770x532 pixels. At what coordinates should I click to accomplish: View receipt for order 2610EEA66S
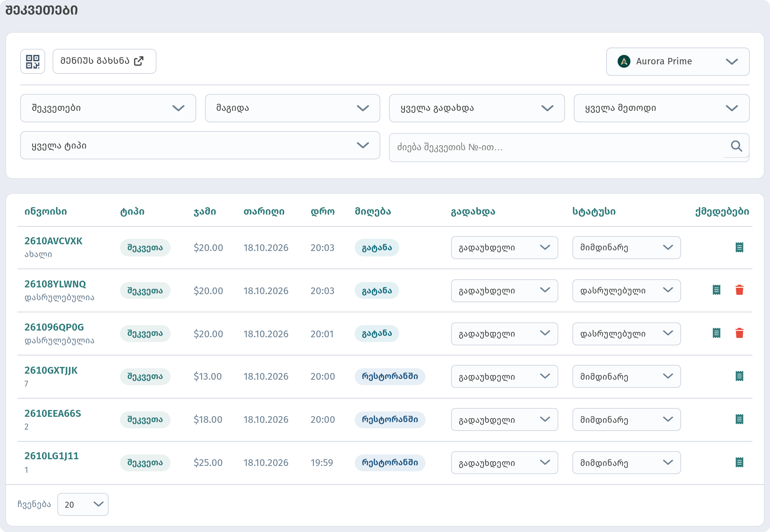tap(739, 419)
